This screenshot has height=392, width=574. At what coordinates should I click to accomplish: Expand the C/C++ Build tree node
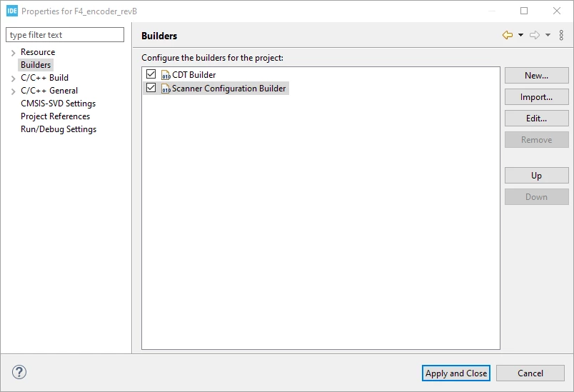point(13,79)
